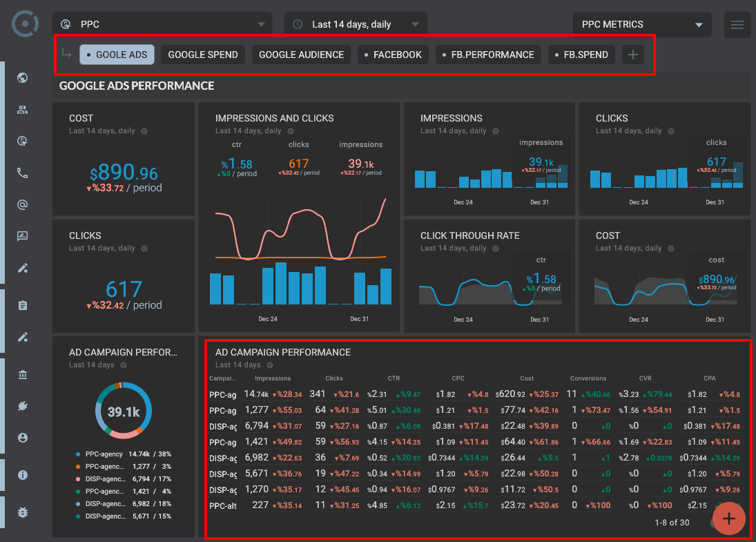Sort the table by the CPC column
The width and height of the screenshot is (756, 542).
click(x=458, y=378)
